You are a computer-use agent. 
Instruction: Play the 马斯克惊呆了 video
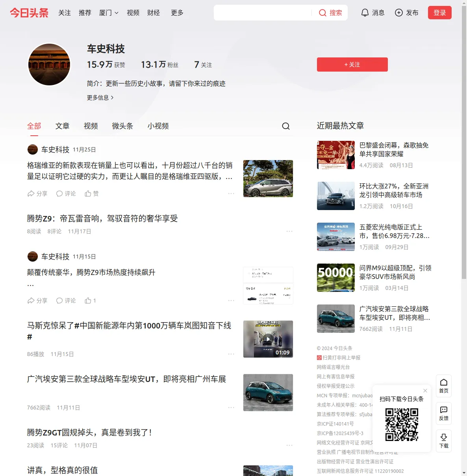tap(268, 339)
